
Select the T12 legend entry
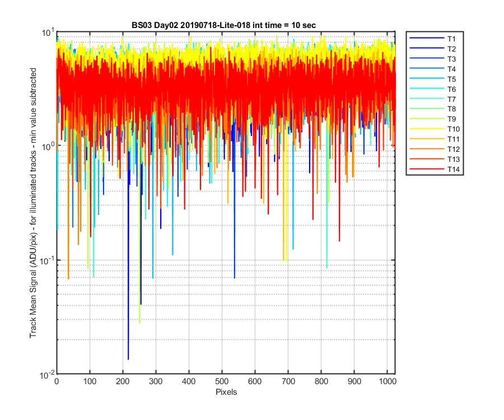[435, 149]
